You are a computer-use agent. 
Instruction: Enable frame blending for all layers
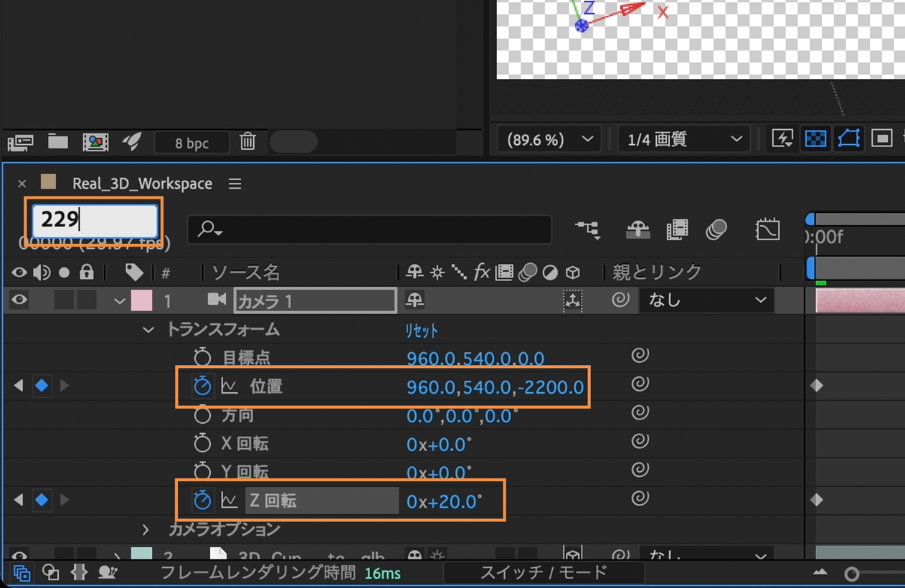[677, 229]
